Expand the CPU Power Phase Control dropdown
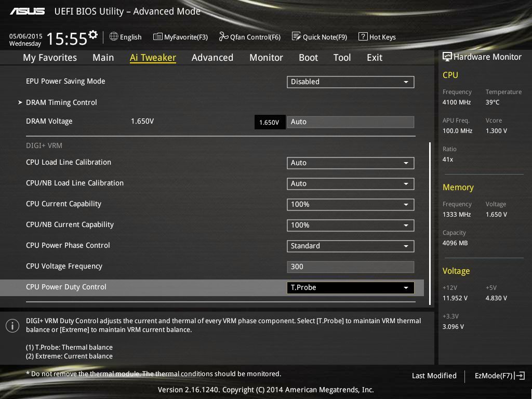Image resolution: width=532 pixels, height=399 pixels. (350, 246)
